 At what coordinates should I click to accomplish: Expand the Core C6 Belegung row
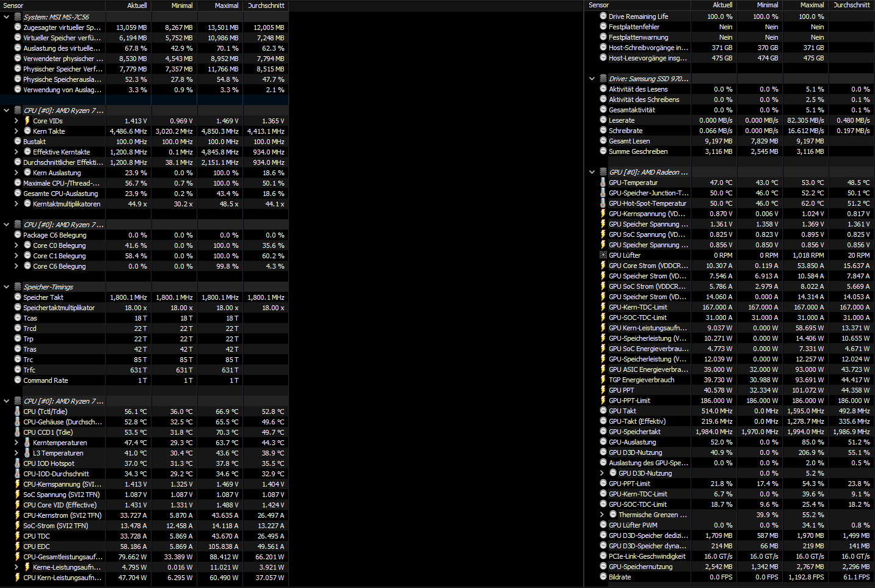[16, 266]
